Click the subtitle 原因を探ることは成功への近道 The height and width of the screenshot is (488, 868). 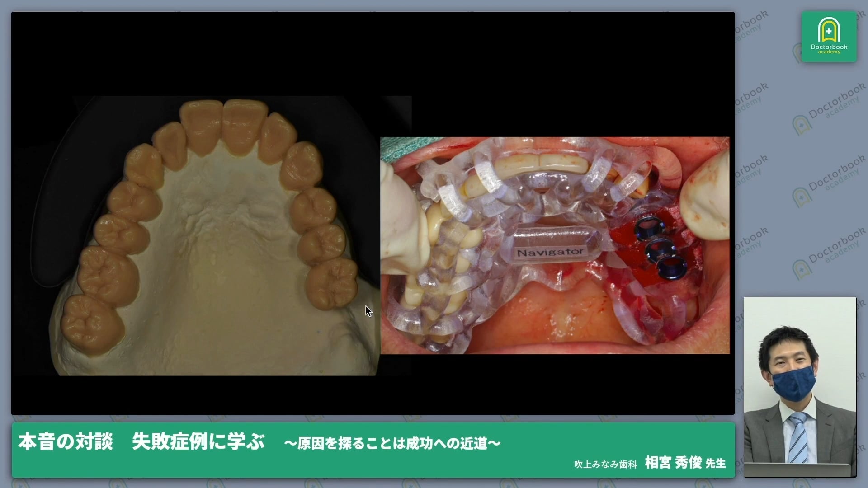pos(392,443)
